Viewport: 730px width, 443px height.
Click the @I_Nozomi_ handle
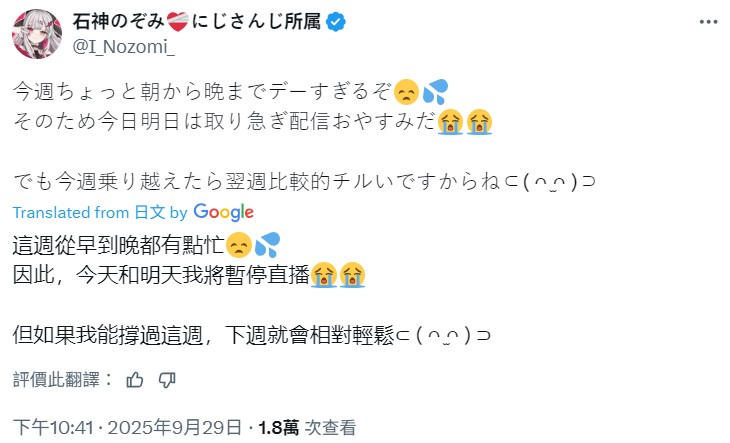coord(119,46)
